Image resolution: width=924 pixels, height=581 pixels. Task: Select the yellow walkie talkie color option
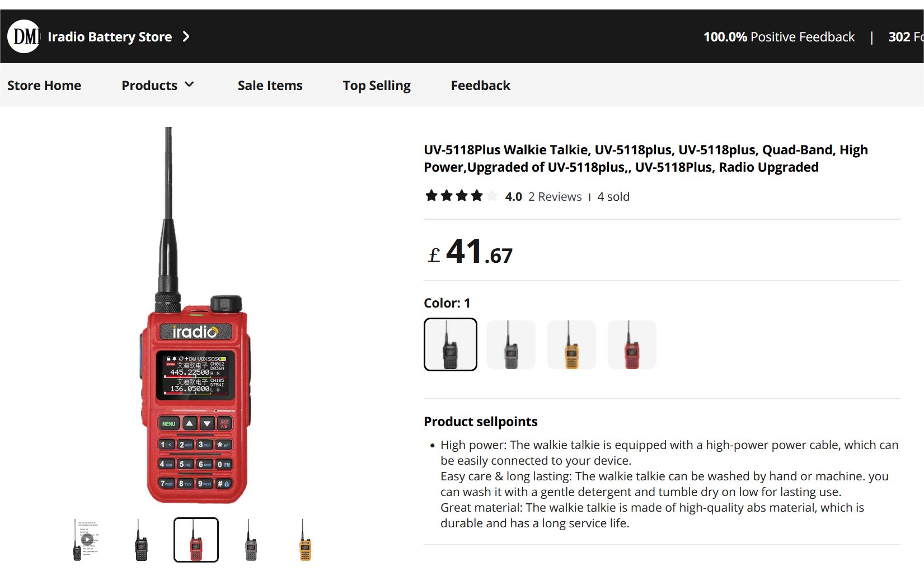571,344
